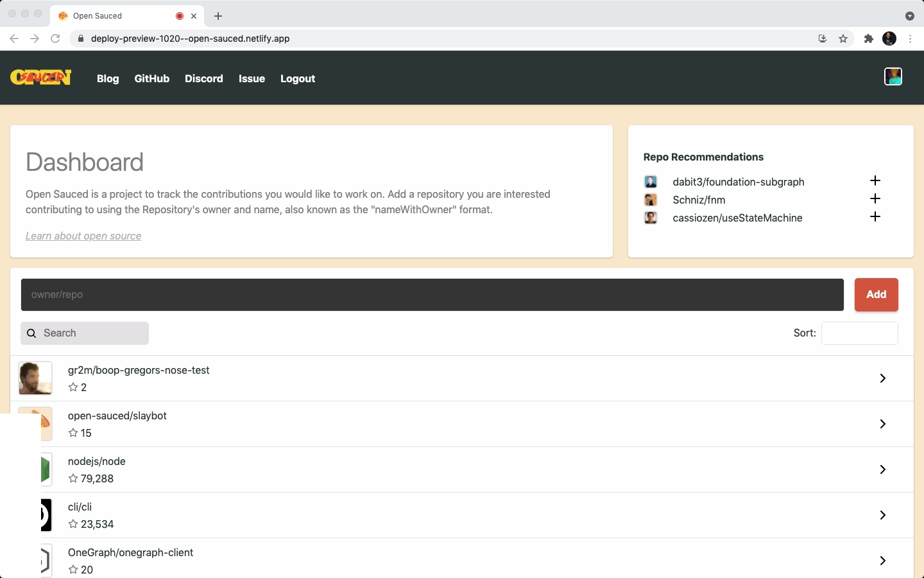
Task: Click open-sauced/slaybot repo name
Action: [x=117, y=416]
